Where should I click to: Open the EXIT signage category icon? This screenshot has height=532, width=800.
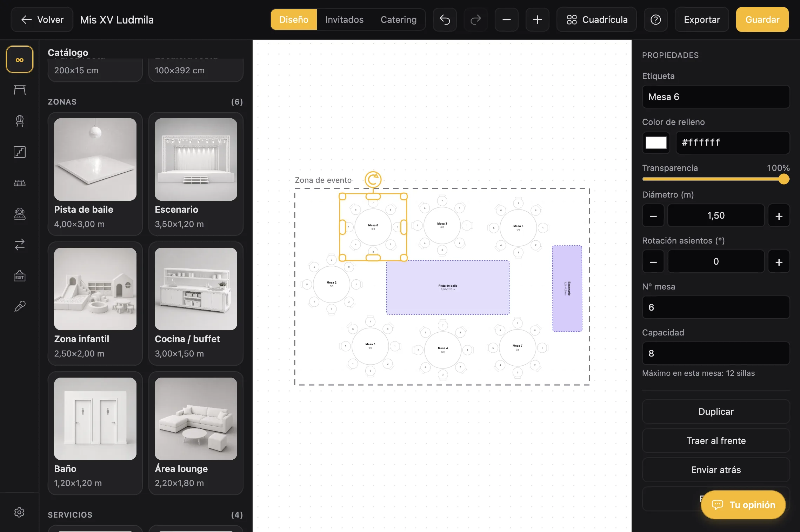(x=20, y=275)
